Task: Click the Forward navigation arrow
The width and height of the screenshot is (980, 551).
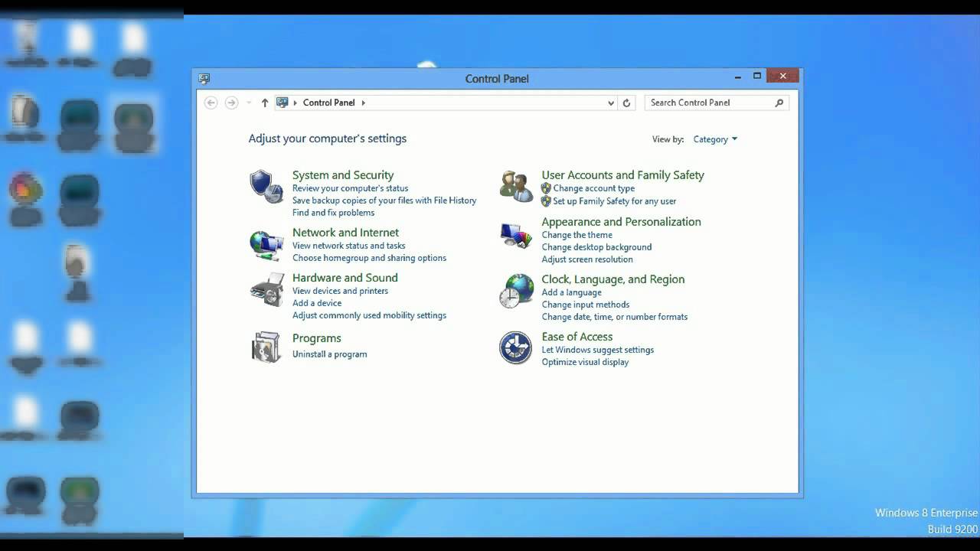Action: [x=231, y=103]
